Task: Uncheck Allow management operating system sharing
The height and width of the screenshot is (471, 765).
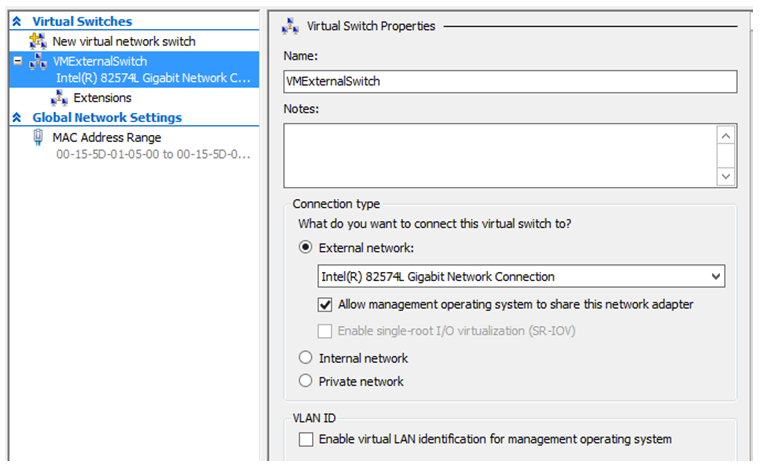Action: click(325, 305)
